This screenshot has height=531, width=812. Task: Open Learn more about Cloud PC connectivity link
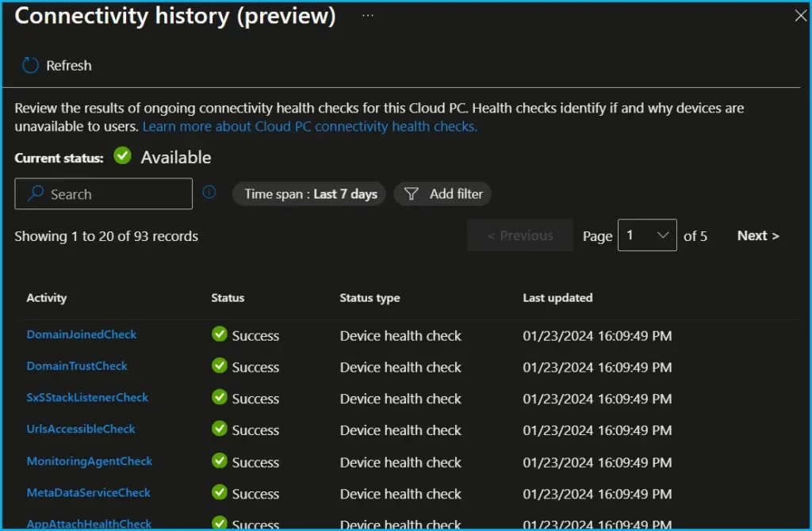[310, 126]
